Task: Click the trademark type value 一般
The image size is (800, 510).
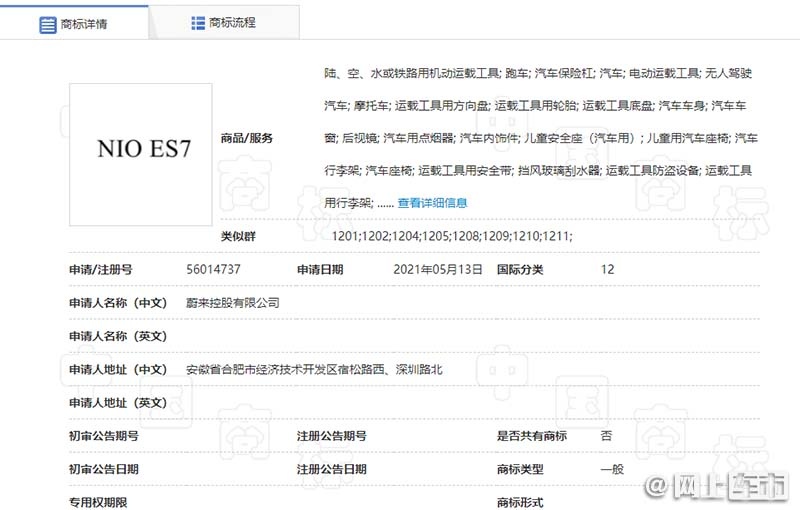Action: (612, 469)
